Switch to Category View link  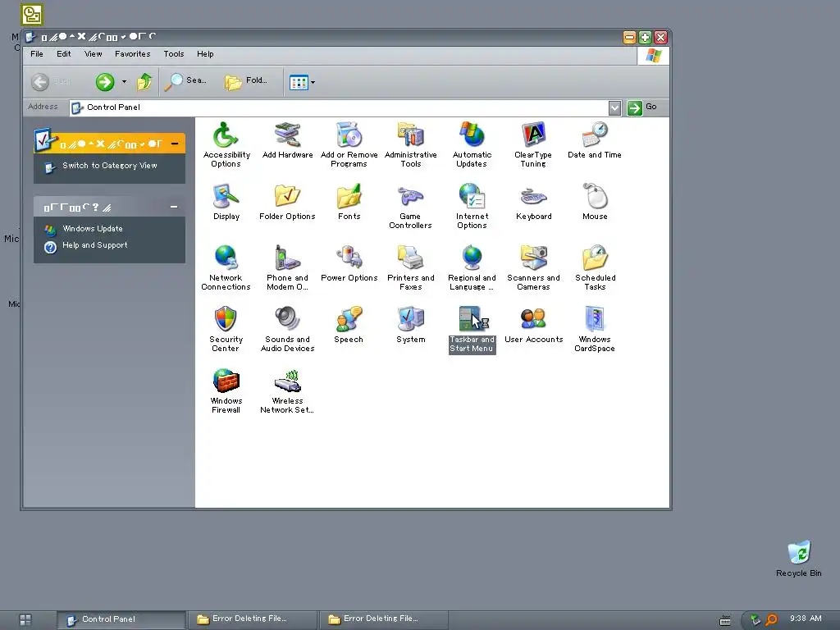point(109,166)
